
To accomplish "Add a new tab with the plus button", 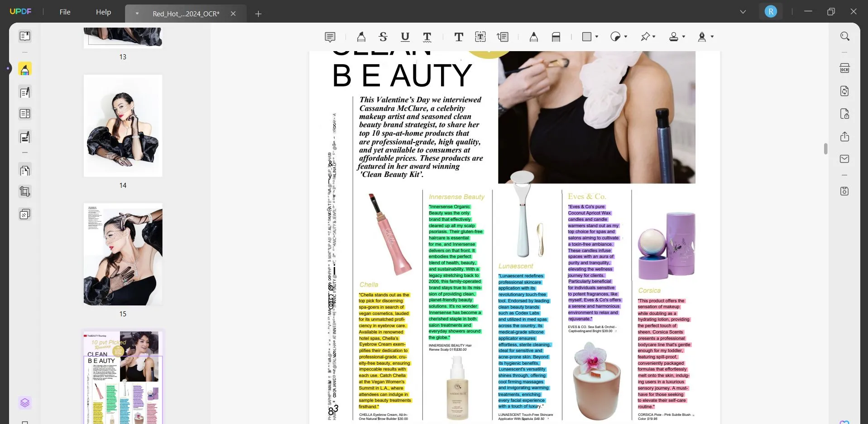I will [x=258, y=14].
